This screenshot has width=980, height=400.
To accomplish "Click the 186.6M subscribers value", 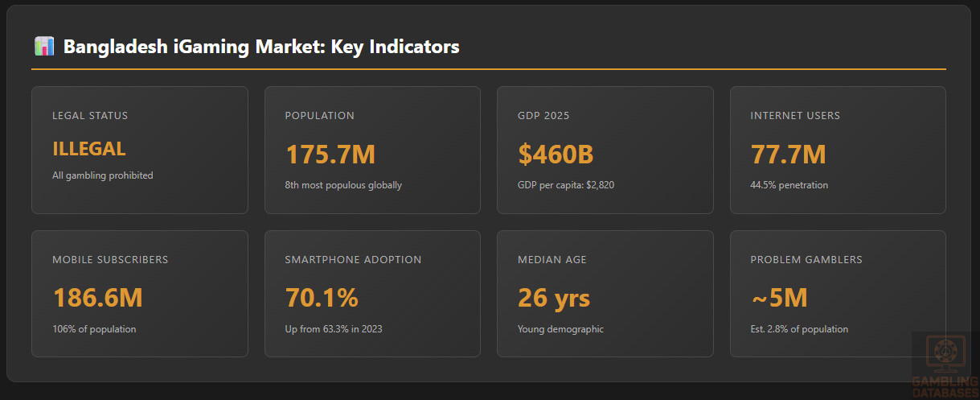I will coord(97,298).
